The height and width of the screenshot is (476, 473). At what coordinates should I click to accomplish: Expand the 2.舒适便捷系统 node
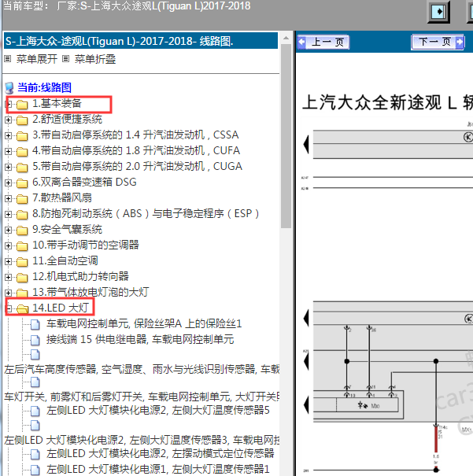[9, 120]
